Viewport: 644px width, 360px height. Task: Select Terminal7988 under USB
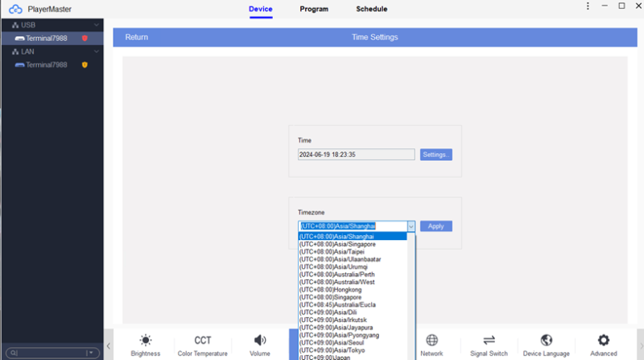point(46,38)
